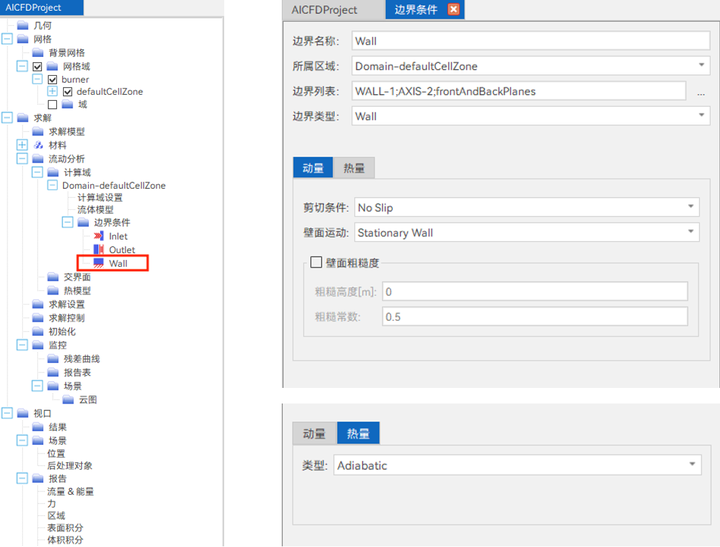720x547 pixels.
Task: Open the 壁面运动 Stationary Wall dropdown
Action: coord(527,233)
